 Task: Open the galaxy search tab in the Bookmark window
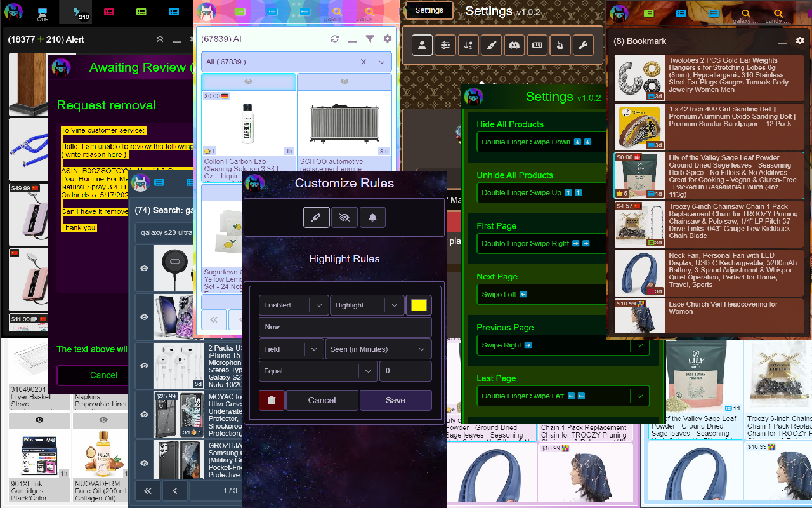(x=746, y=13)
